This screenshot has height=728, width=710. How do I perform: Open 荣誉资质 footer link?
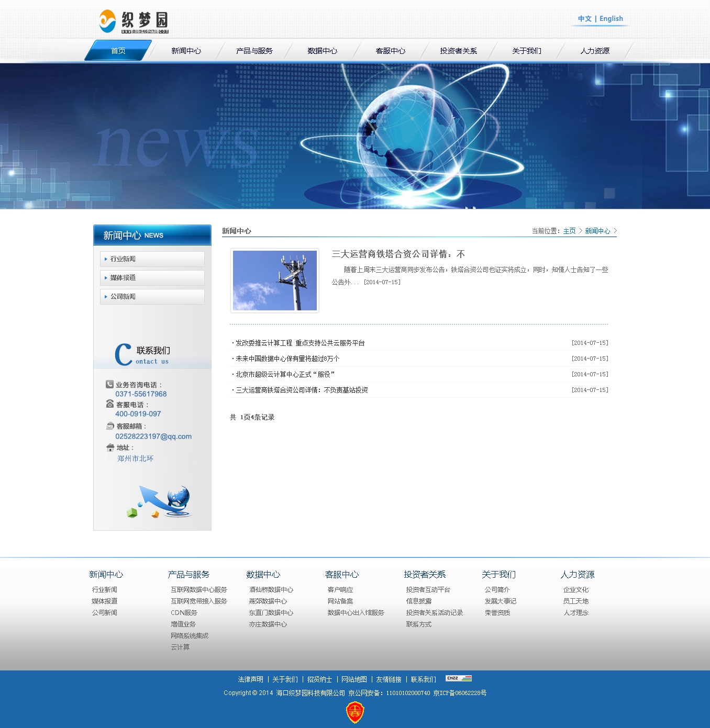pos(497,613)
